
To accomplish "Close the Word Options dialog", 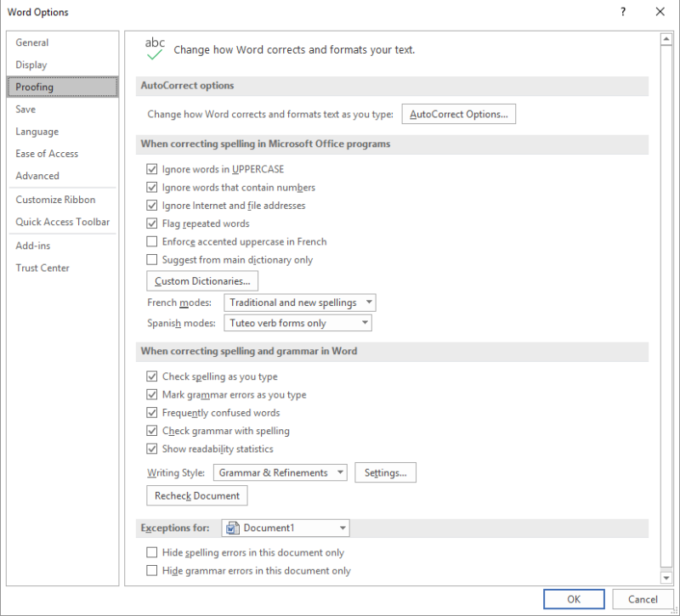I will [x=660, y=12].
